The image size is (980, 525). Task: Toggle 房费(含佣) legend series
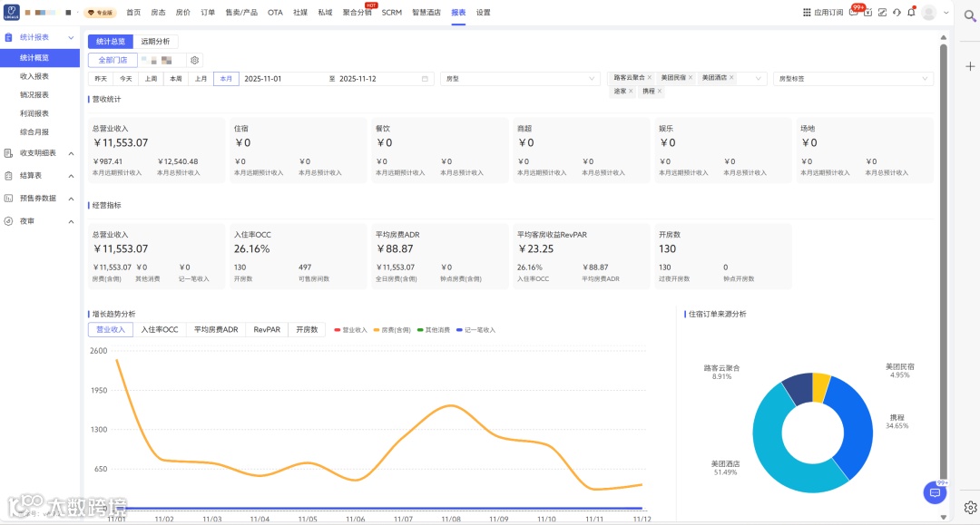pyautogui.click(x=392, y=330)
